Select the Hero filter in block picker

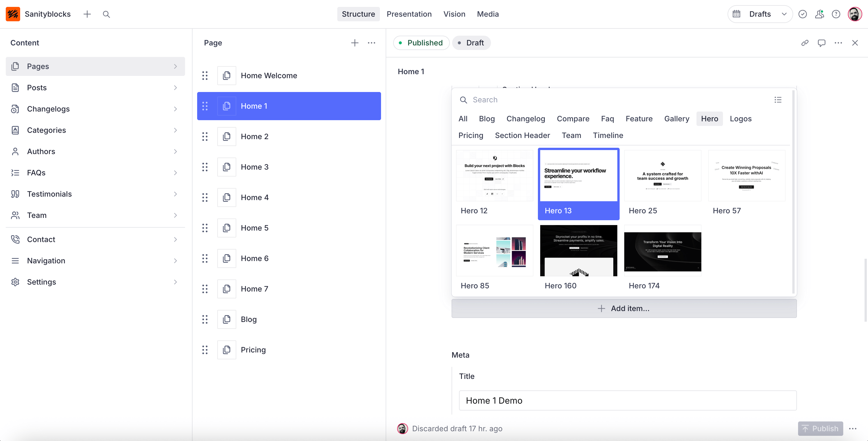coord(709,119)
